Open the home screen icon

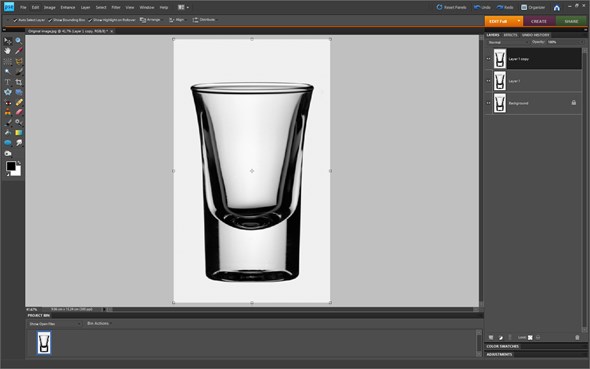[557, 8]
